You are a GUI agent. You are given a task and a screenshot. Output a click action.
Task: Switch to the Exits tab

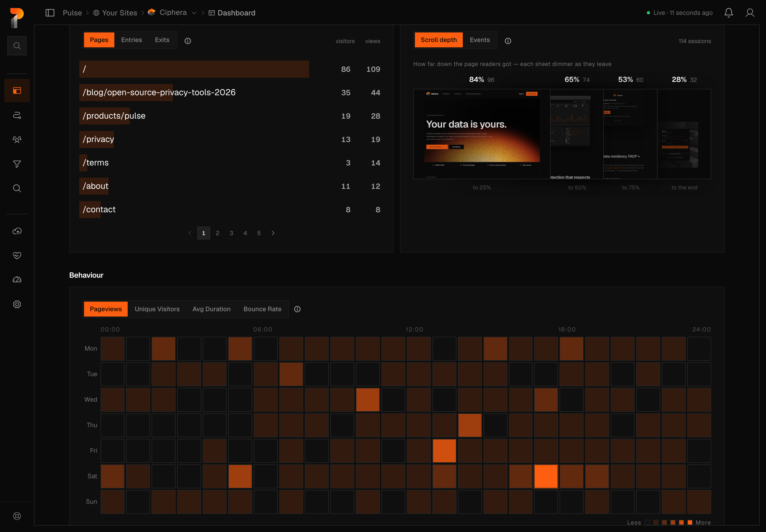162,40
